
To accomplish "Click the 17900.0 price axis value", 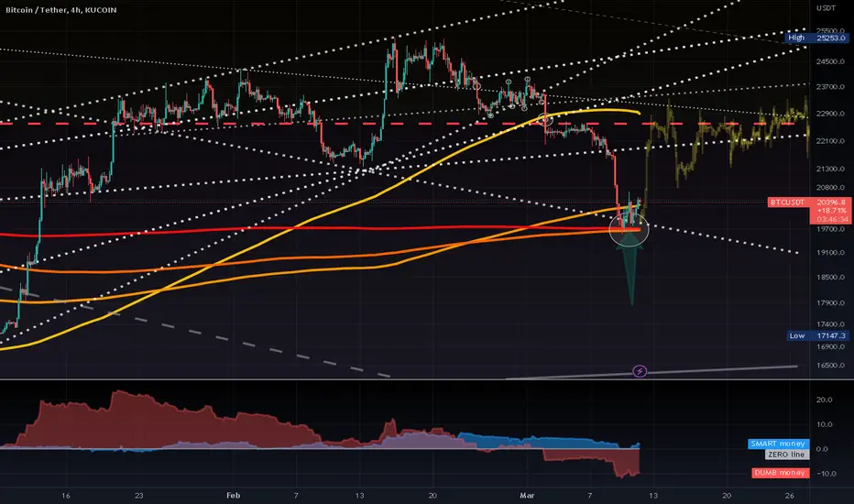I will (x=830, y=303).
